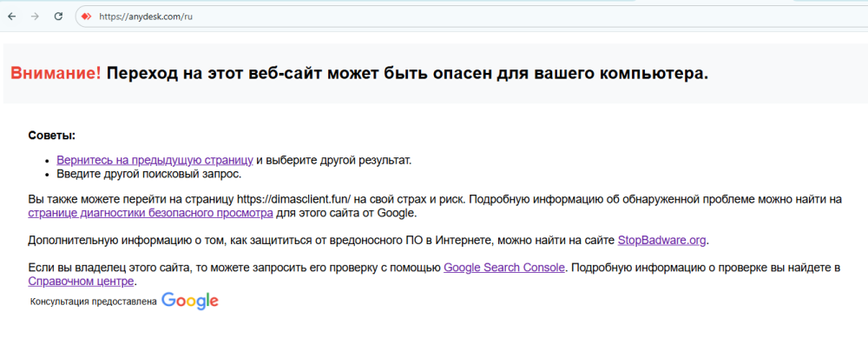
Task: Click the https://dimasclient.fun/ address text
Action: (x=293, y=198)
